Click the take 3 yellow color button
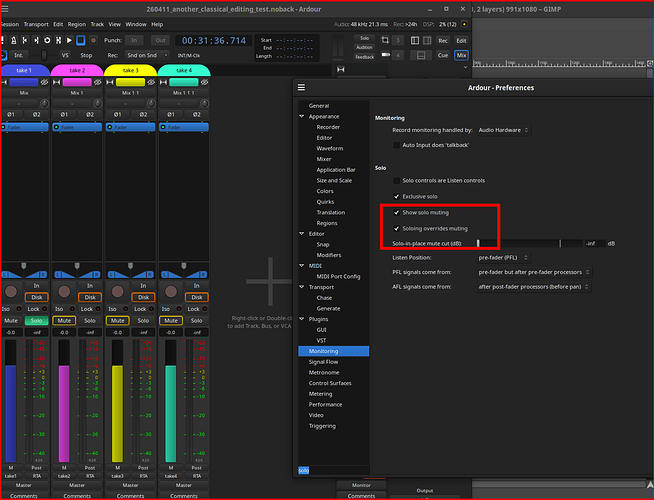654x500 pixels. point(131,82)
